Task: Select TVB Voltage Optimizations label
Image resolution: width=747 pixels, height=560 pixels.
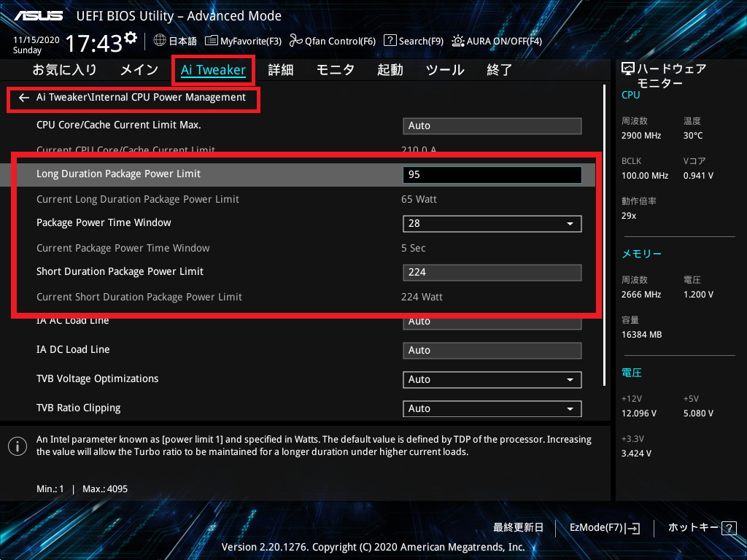Action: pyautogui.click(x=98, y=378)
